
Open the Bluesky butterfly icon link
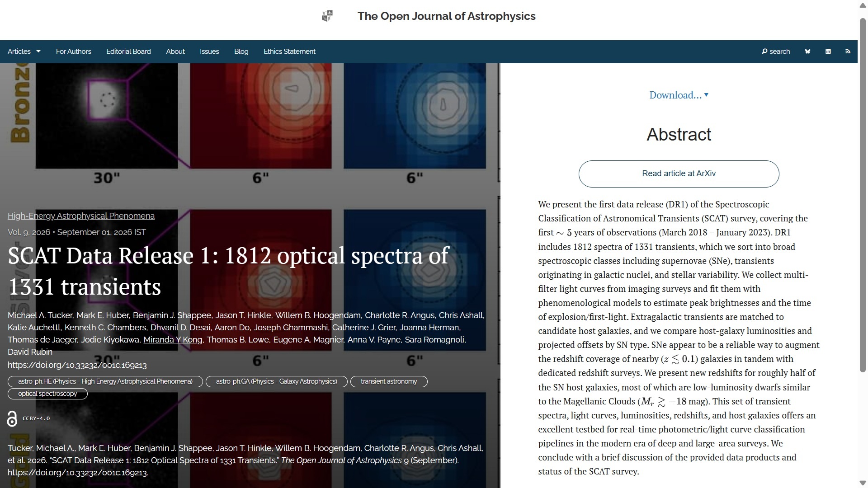tap(807, 52)
